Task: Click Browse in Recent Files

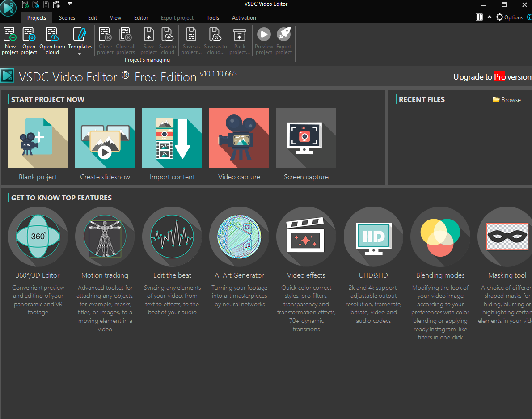Action: (509, 100)
